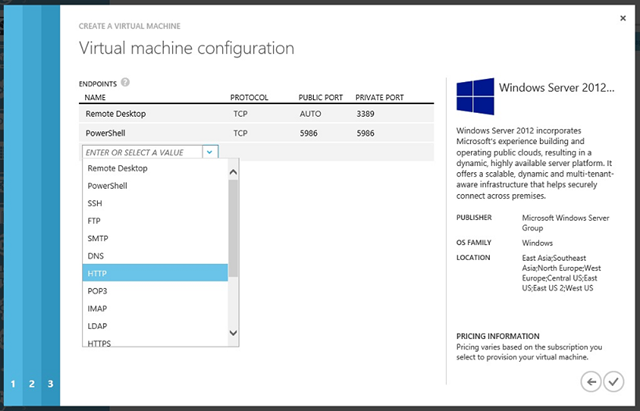Click the Remote Desktop endpoint row name

click(x=116, y=114)
